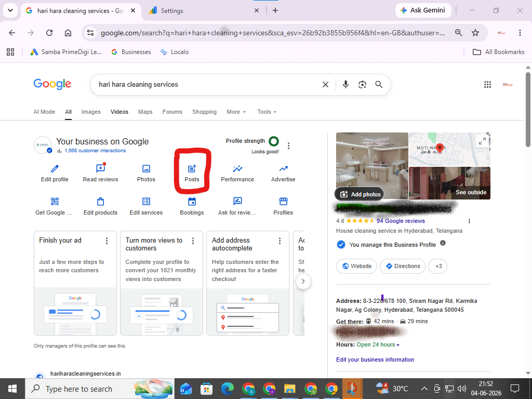The image size is (532, 399).
Task: Open the business Website button
Action: [x=356, y=267]
